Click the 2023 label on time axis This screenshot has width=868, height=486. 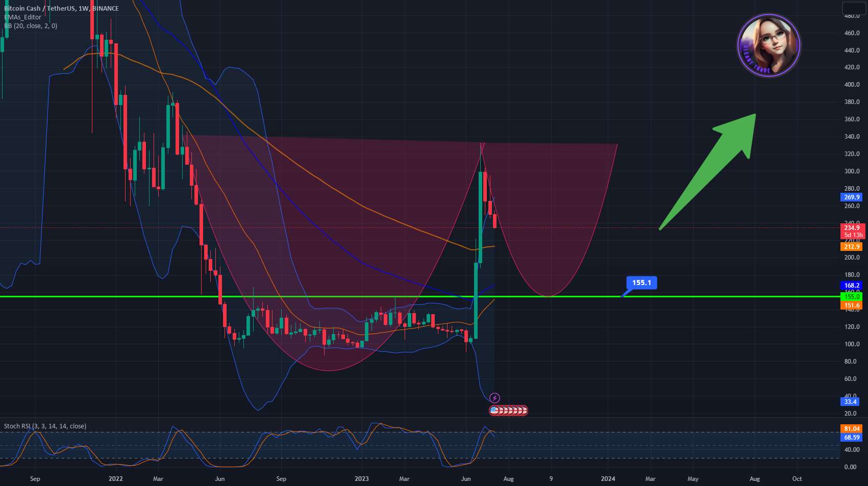[x=361, y=478]
